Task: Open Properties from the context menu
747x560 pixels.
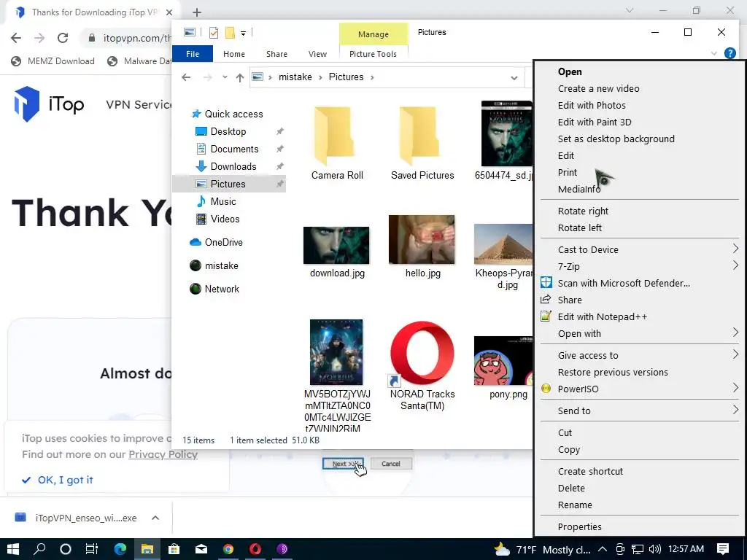Action: [579, 526]
